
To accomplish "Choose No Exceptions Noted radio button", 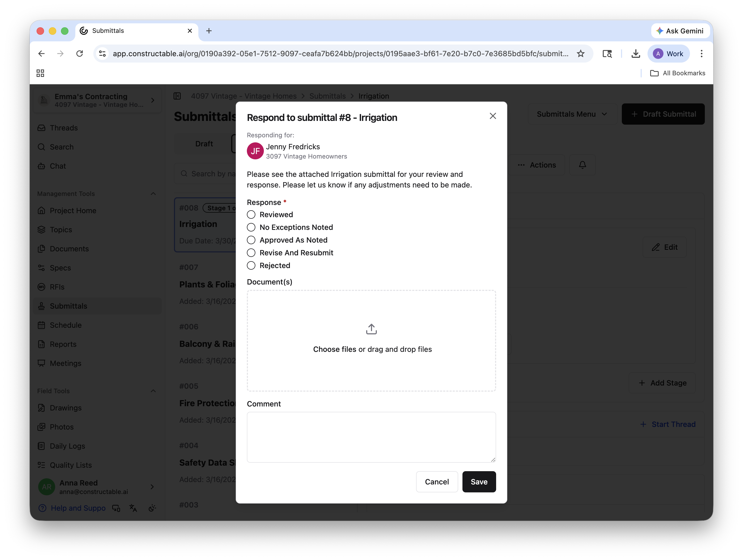I will [251, 227].
